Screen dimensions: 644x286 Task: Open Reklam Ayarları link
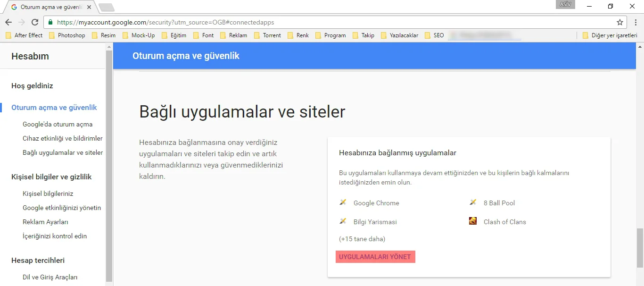(45, 222)
